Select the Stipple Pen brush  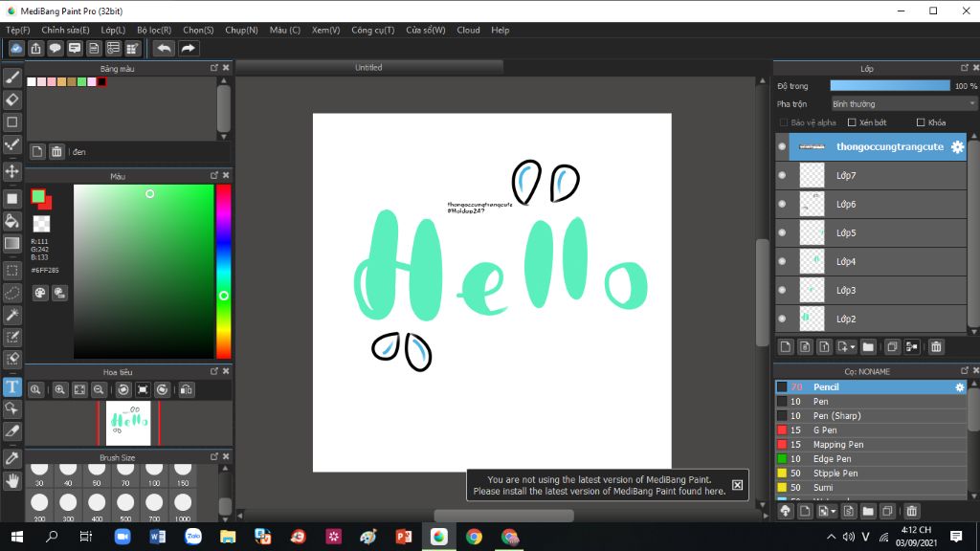coord(871,473)
